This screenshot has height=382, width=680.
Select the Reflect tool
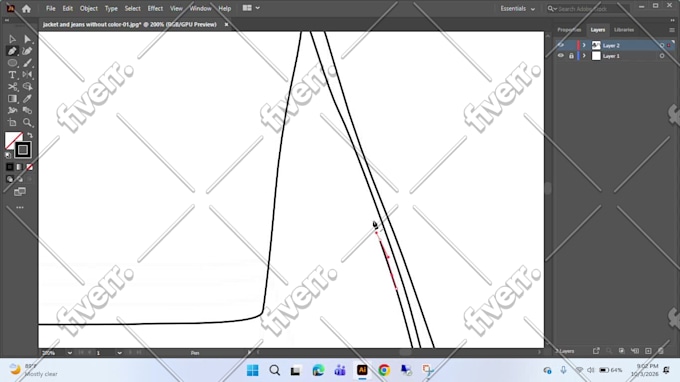click(27, 75)
